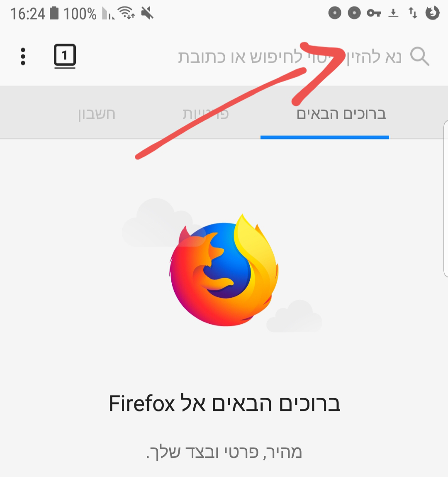Tap the magnifier search icon
The height and width of the screenshot is (477, 448).
[419, 56]
